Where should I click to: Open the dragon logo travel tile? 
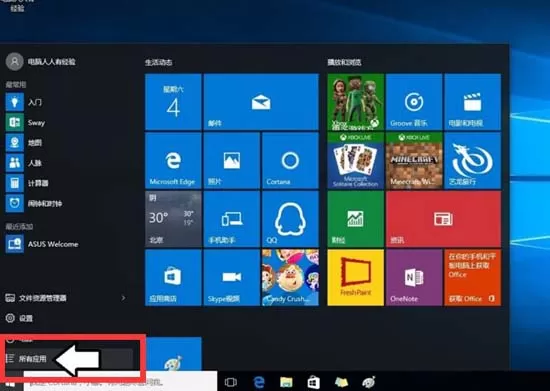[472, 160]
